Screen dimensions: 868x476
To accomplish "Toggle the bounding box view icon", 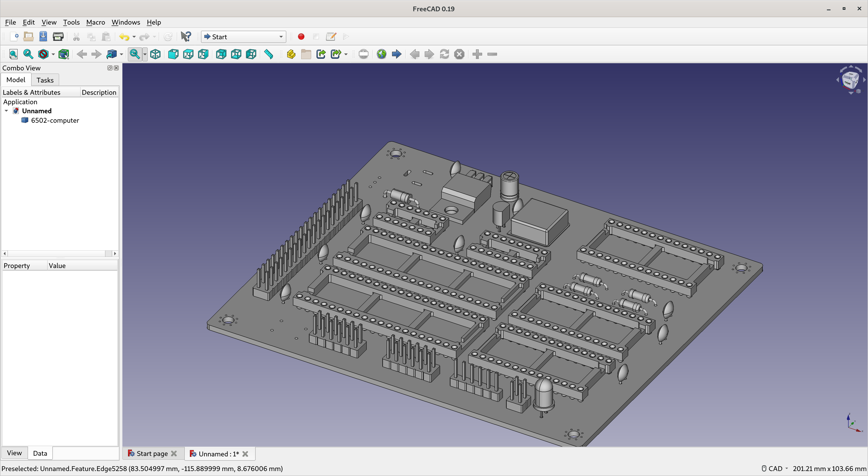I will [x=63, y=54].
